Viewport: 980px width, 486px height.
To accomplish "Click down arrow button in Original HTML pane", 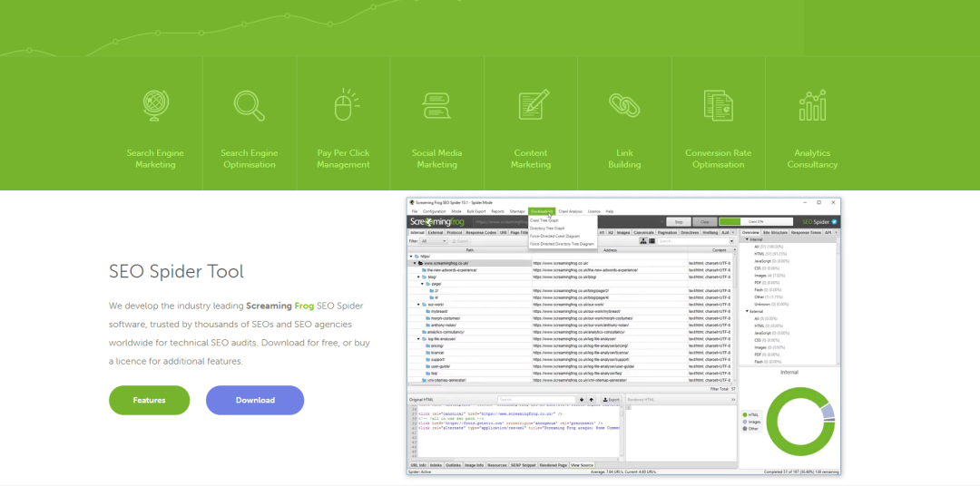I will [582, 400].
